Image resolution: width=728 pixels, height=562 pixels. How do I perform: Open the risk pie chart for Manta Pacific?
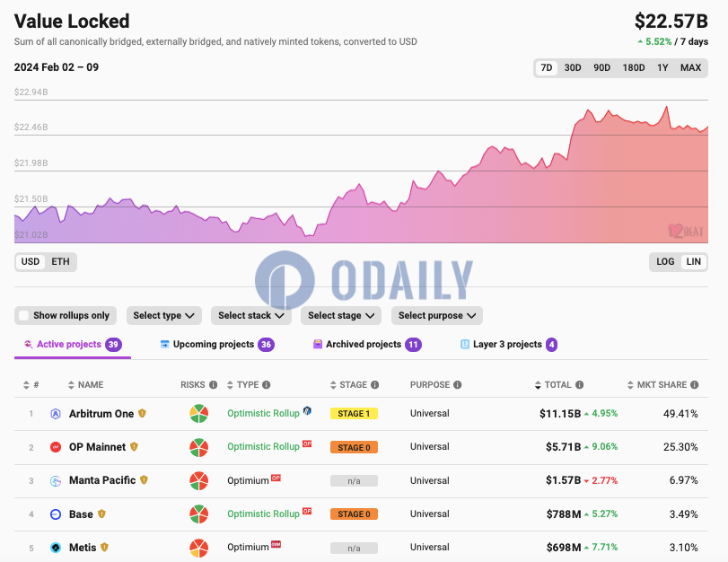(198, 480)
